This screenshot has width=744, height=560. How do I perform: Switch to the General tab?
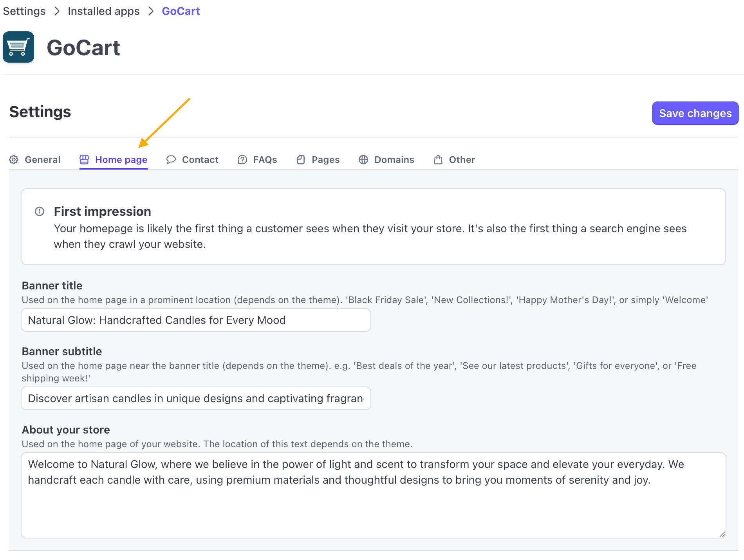click(x=42, y=160)
